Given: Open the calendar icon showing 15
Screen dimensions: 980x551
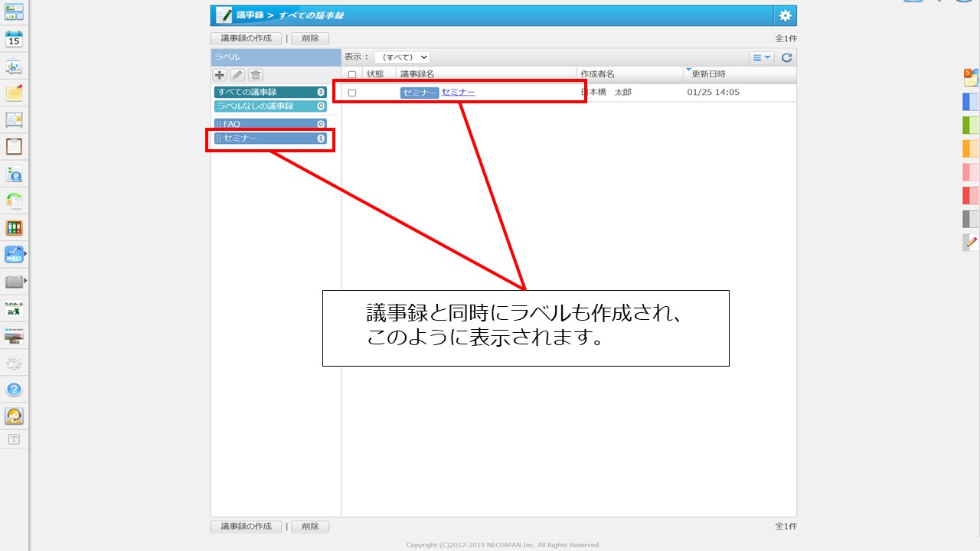Looking at the screenshot, I should coord(14,40).
